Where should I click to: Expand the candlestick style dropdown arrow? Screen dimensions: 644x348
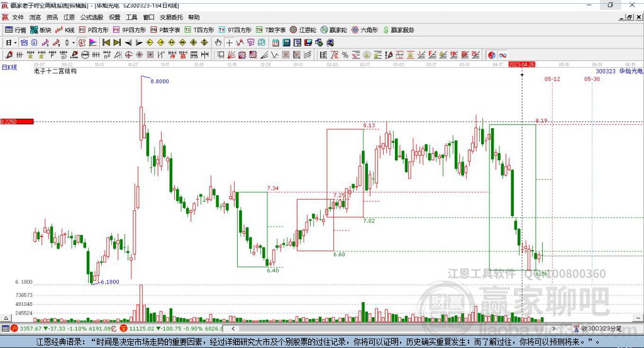(x=74, y=43)
